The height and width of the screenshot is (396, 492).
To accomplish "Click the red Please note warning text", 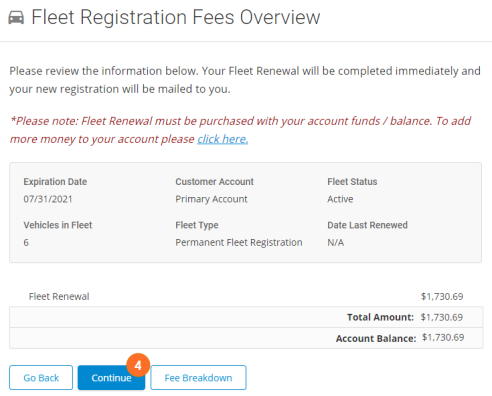I will pyautogui.click(x=240, y=130).
